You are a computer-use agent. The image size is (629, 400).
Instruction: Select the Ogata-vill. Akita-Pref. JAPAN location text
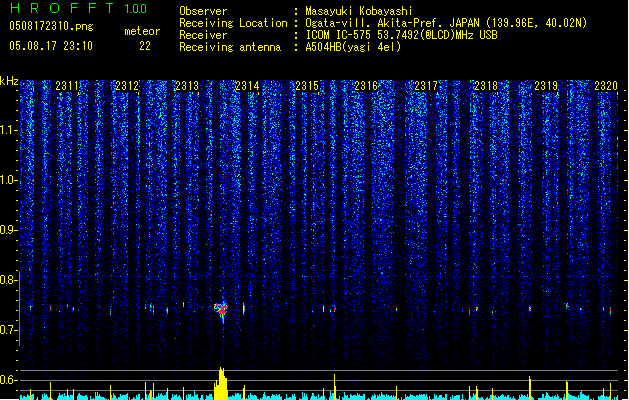coord(446,23)
